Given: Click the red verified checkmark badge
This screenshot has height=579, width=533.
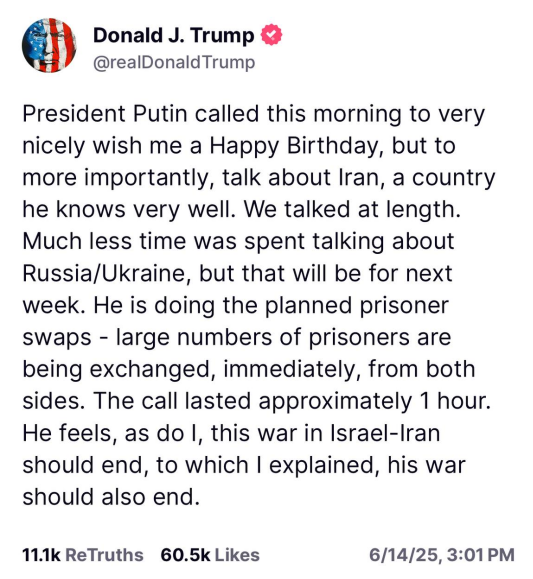Looking at the screenshot, I should coord(271,35).
